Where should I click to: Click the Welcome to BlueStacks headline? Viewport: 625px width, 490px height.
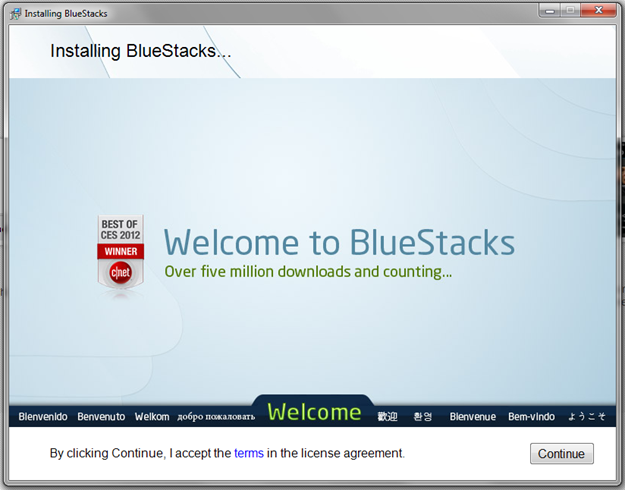[339, 243]
